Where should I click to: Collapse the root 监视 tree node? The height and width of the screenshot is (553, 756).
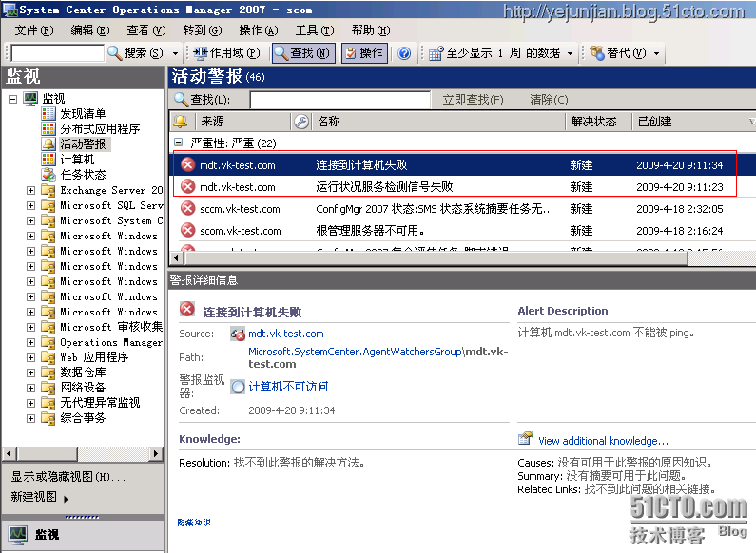click(13, 99)
